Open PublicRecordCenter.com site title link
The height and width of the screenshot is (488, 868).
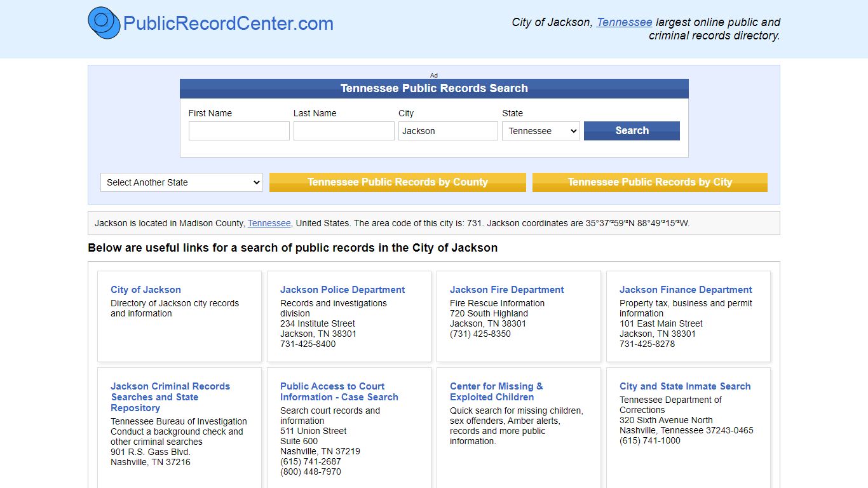coord(228,24)
